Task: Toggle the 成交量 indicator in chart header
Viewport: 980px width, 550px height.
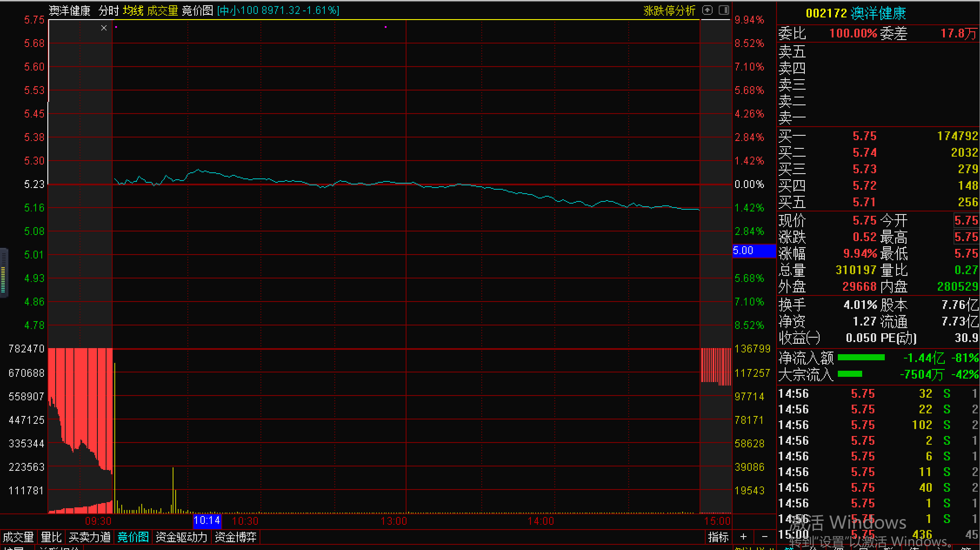Action: [x=162, y=10]
